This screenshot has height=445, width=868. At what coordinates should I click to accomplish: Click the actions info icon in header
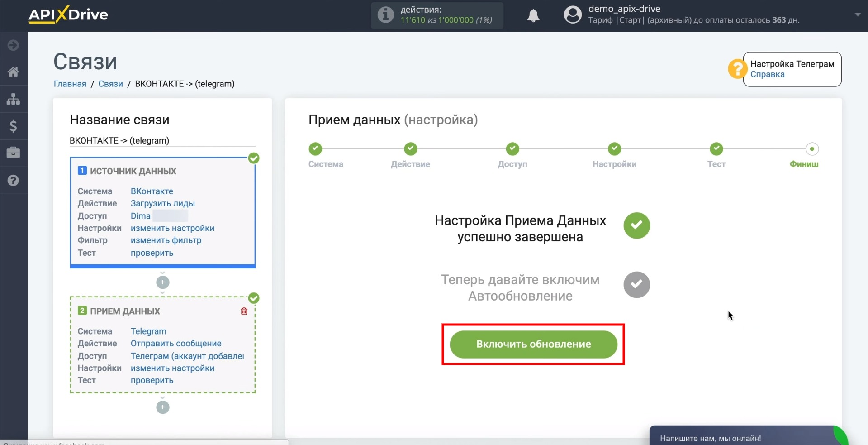(x=385, y=15)
